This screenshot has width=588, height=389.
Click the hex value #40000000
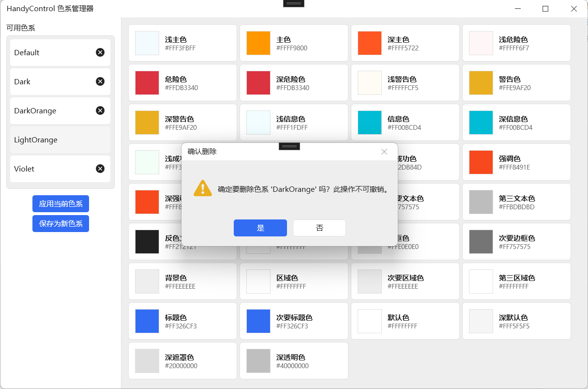click(293, 366)
